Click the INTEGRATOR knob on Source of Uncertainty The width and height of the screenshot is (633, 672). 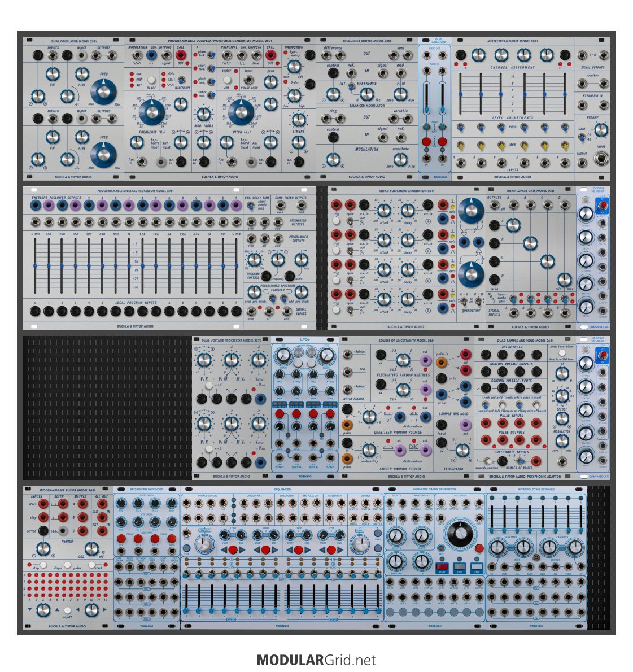[x=462, y=450]
